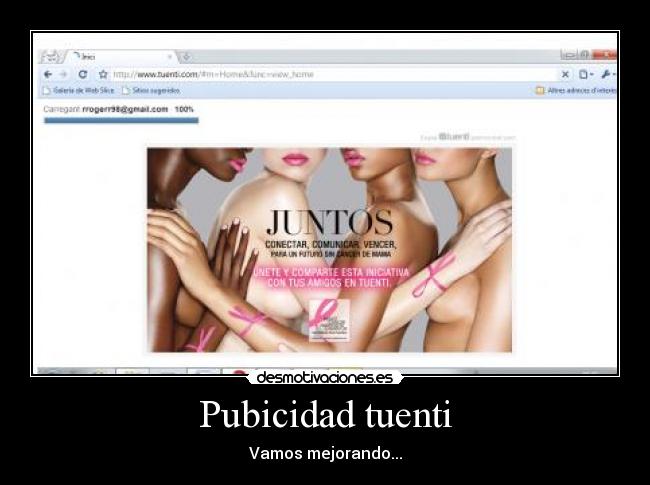Image resolution: width=650 pixels, height=485 pixels.
Task: Open the other bookmarks folder
Action: [x=576, y=90]
